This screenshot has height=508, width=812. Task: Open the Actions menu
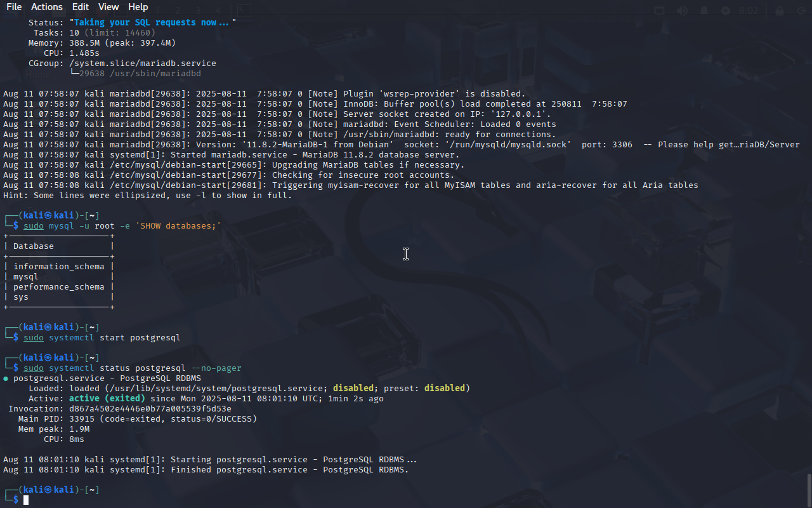pyautogui.click(x=47, y=7)
